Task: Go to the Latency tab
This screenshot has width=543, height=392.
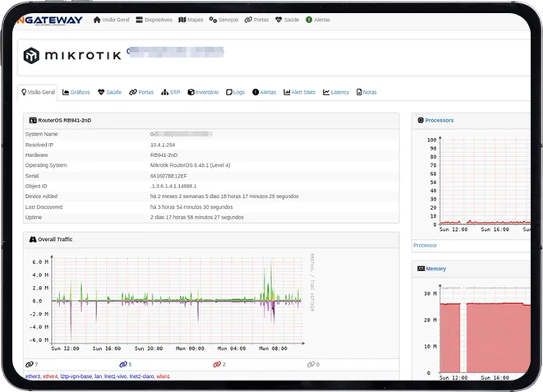Action: [336, 93]
